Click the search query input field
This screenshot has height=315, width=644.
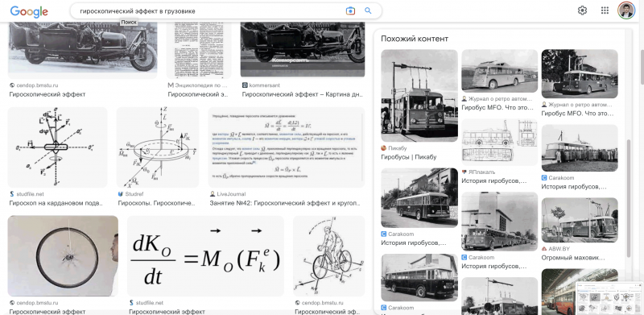(x=208, y=11)
